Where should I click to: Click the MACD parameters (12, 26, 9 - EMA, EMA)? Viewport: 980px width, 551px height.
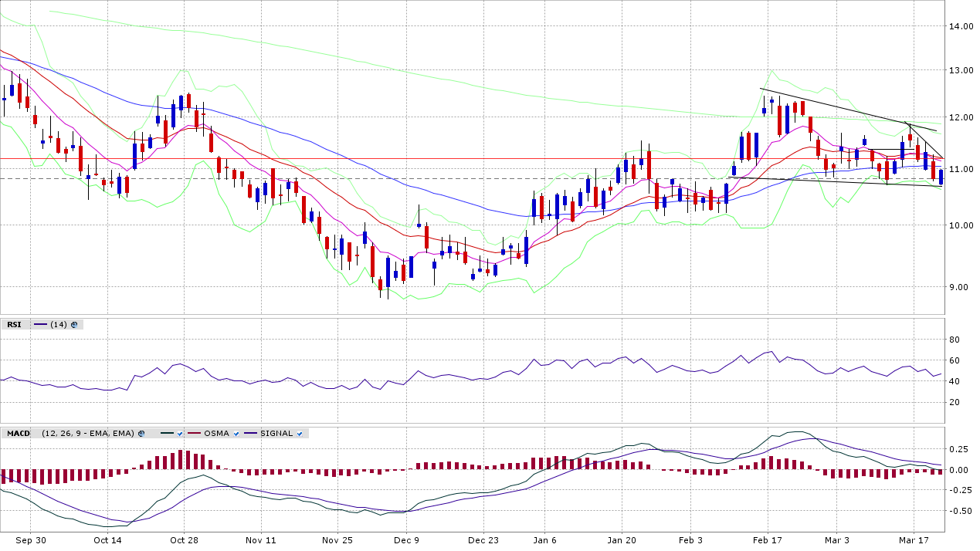pos(88,434)
